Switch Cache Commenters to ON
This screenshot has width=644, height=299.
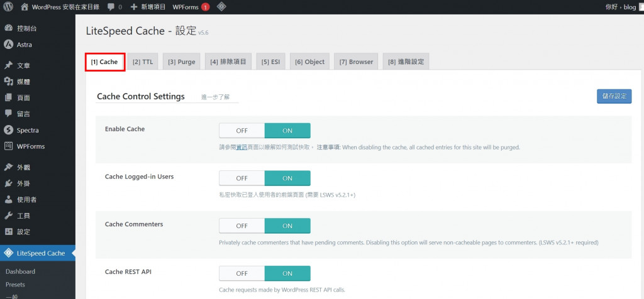(x=287, y=226)
